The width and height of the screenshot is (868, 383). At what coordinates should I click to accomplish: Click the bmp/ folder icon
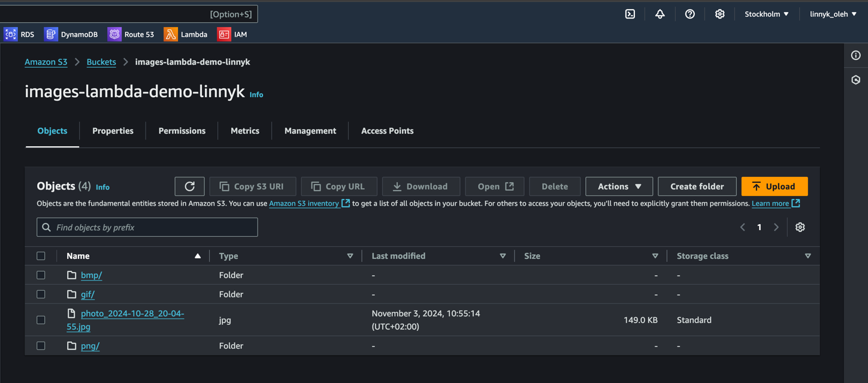72,275
